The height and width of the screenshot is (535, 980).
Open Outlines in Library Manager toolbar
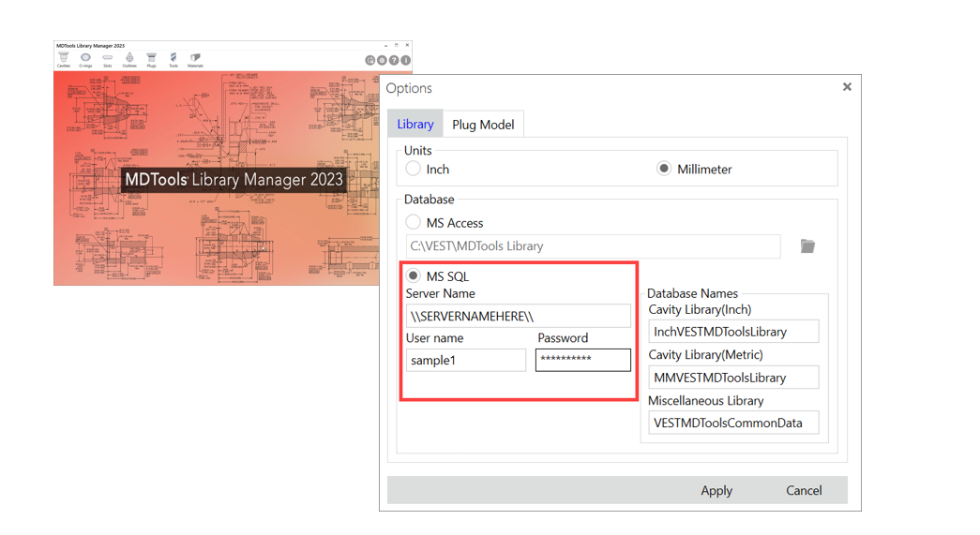(129, 60)
